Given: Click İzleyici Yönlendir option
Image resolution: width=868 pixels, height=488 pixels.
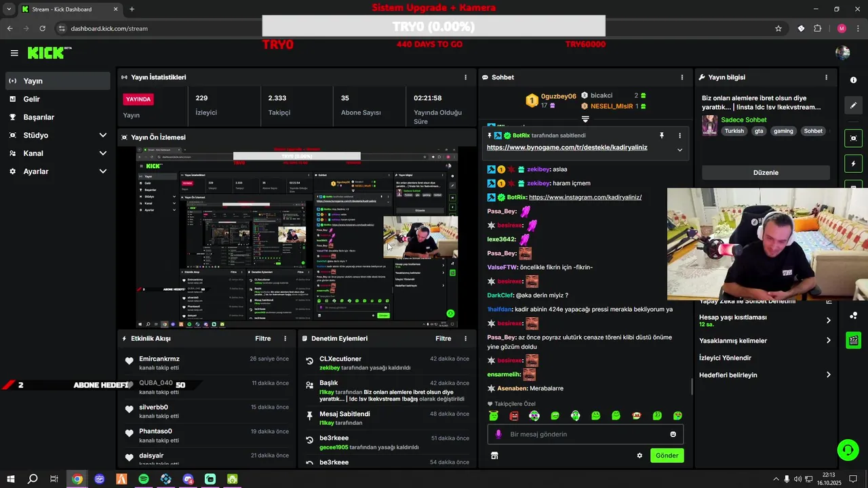Looking at the screenshot, I should click(725, 358).
